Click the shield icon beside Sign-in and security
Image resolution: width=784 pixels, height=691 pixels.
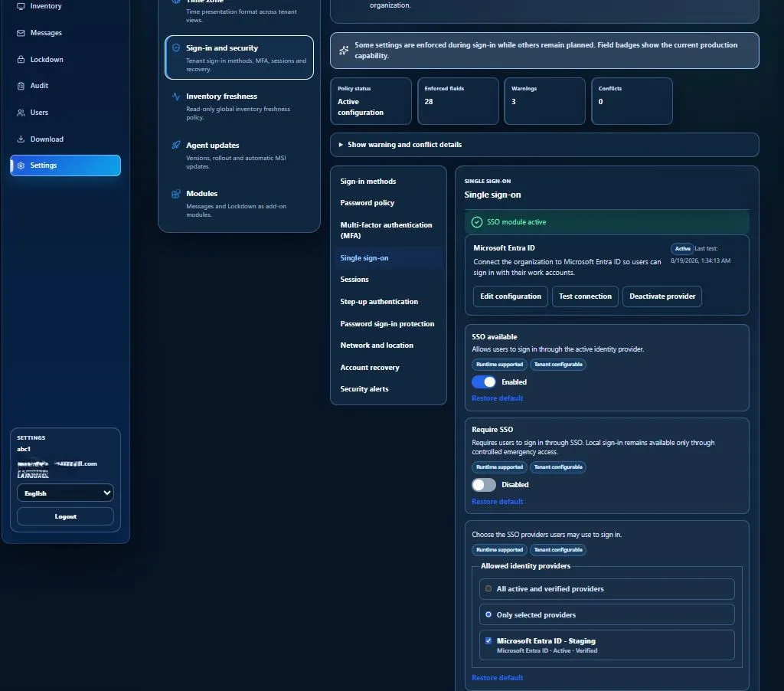click(176, 48)
